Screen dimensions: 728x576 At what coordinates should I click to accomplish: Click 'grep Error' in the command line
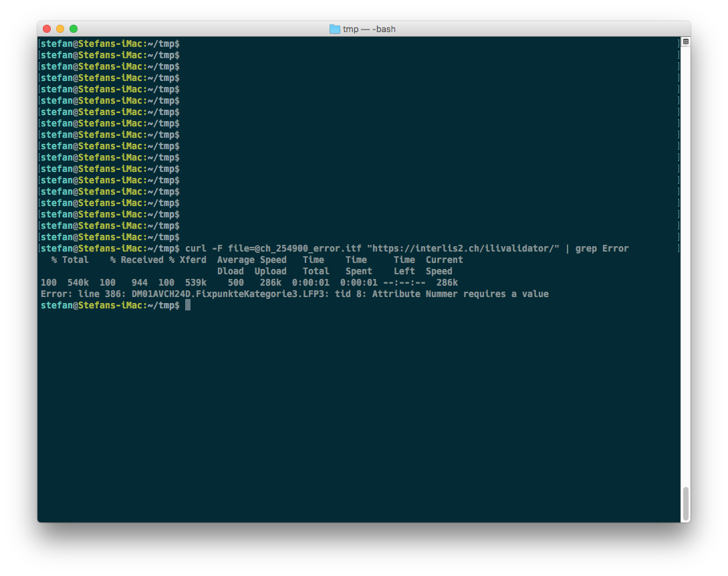[x=602, y=248]
